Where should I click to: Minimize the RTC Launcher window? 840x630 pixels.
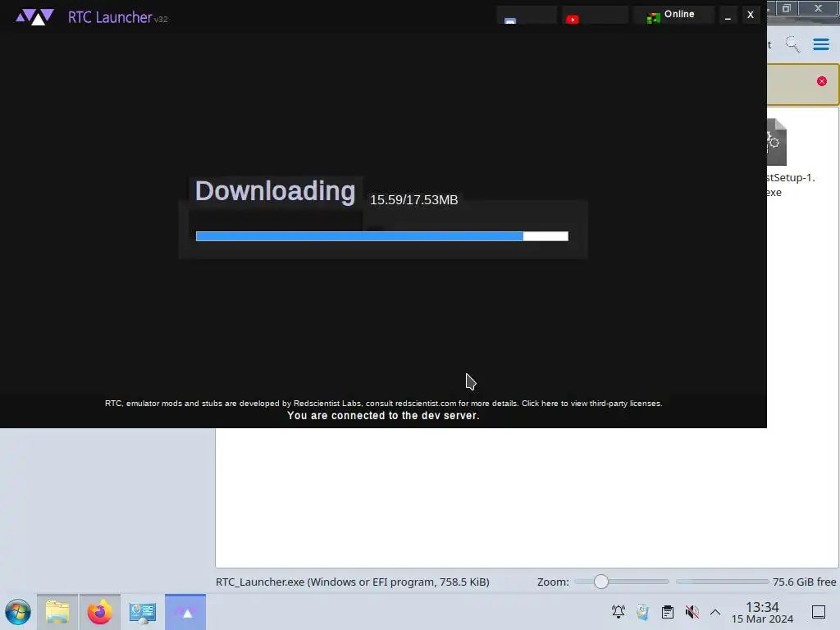click(x=728, y=16)
